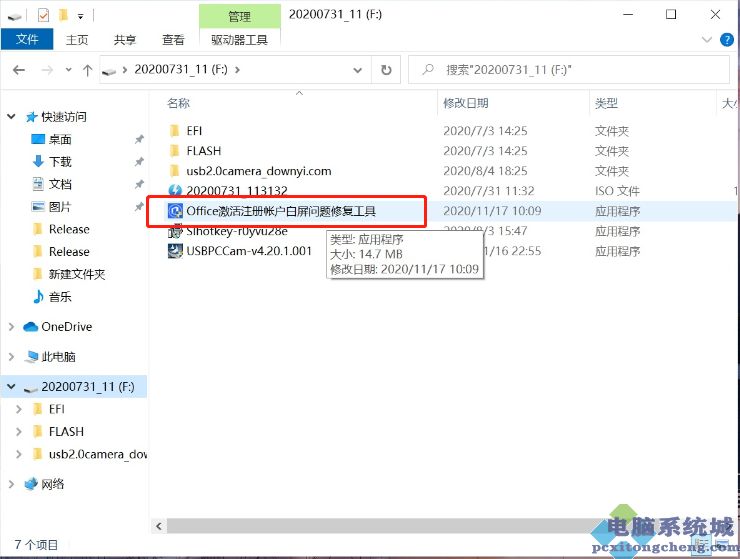740x559 pixels.
Task: Select the Sihotkey application file icon
Action: 175,231
